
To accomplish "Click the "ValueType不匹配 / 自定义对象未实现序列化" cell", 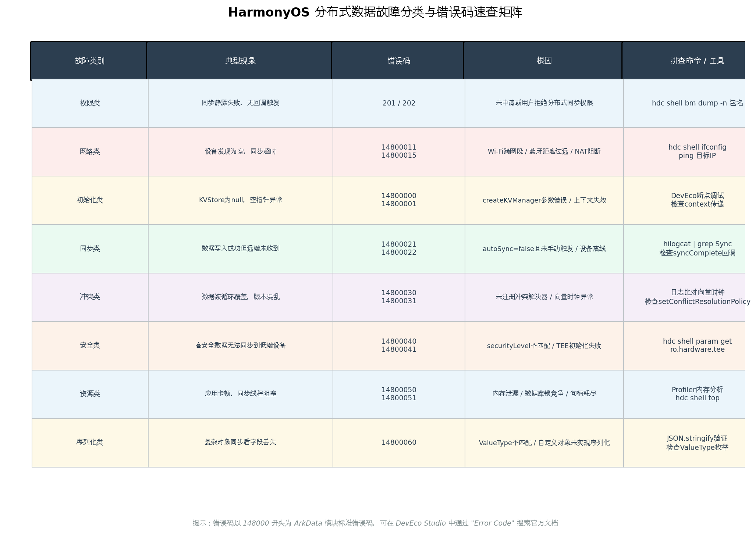I will [544, 443].
